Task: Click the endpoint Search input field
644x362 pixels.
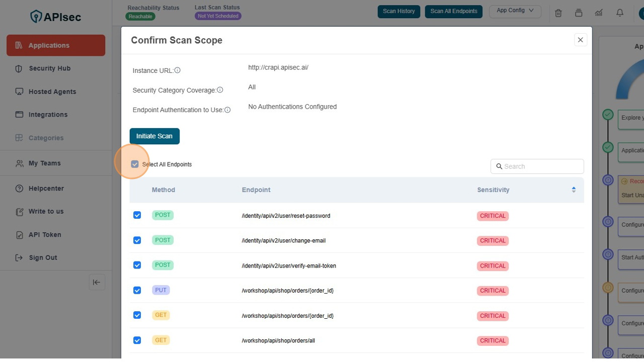Action: tap(537, 166)
